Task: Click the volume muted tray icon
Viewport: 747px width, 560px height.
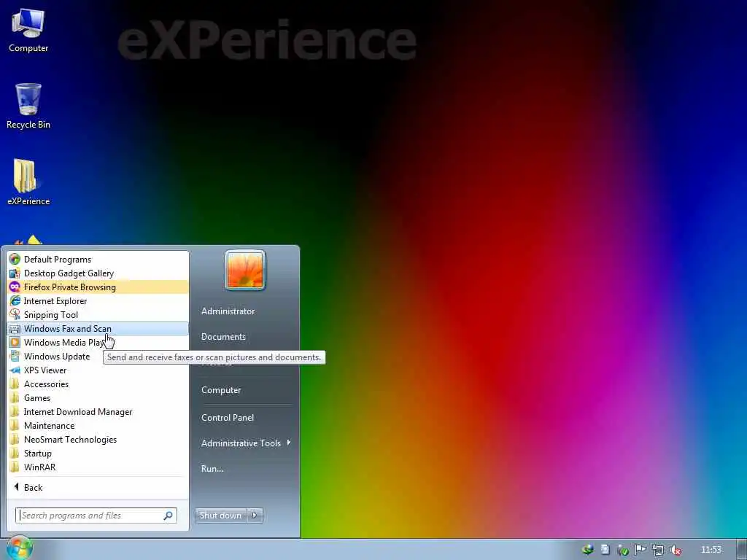Action: 675,550
